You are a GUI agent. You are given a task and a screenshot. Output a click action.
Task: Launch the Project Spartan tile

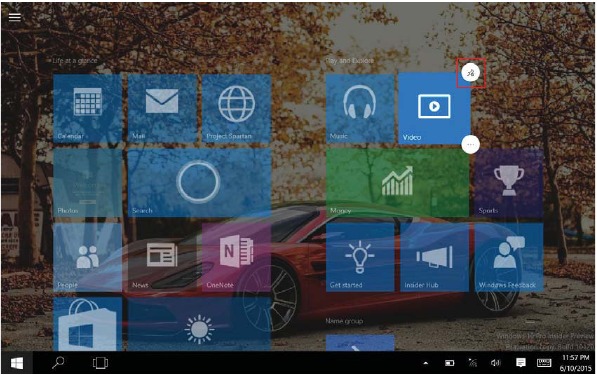click(x=236, y=109)
